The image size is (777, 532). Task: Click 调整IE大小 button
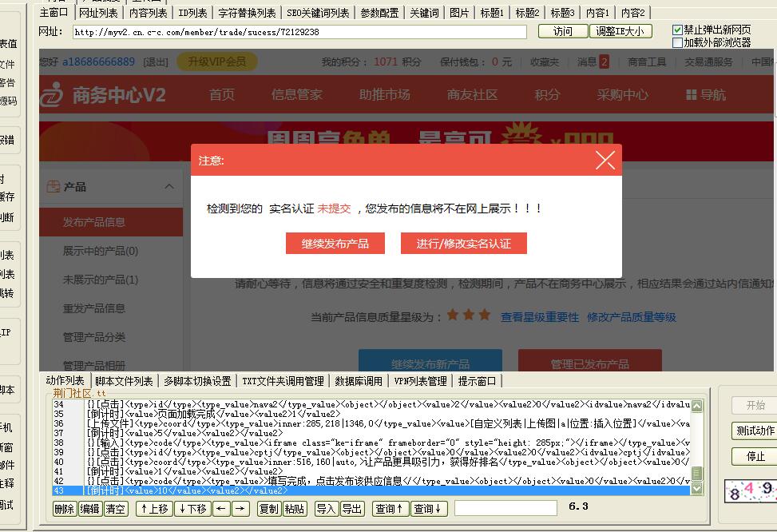point(620,31)
